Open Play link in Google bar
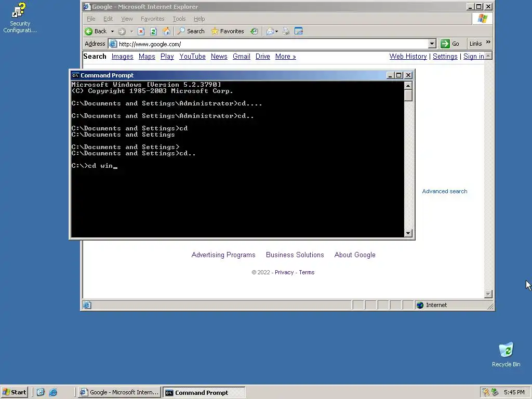The height and width of the screenshot is (399, 532). (x=167, y=56)
